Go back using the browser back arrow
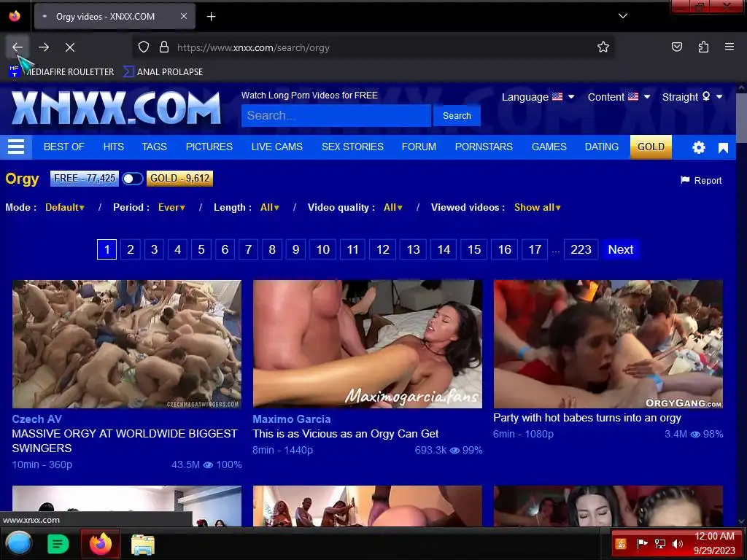The height and width of the screenshot is (560, 747). [18, 47]
